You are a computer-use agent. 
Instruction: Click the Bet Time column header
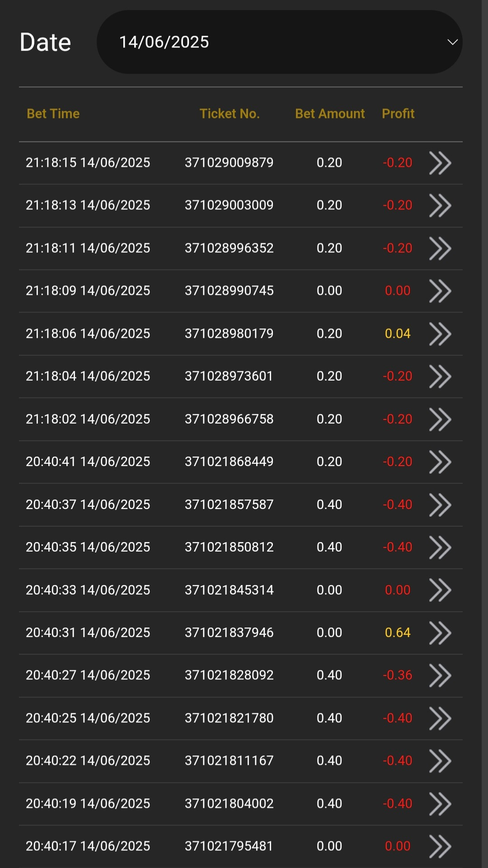[x=53, y=113]
